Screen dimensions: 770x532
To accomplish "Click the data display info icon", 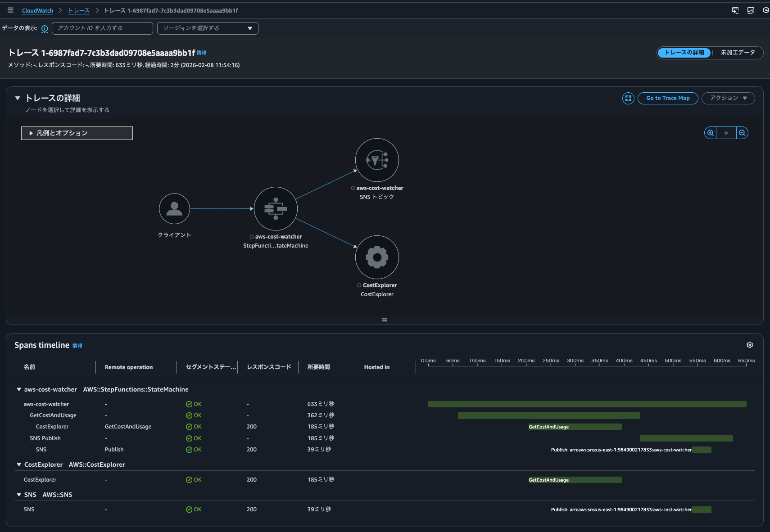I will tap(45, 28).
